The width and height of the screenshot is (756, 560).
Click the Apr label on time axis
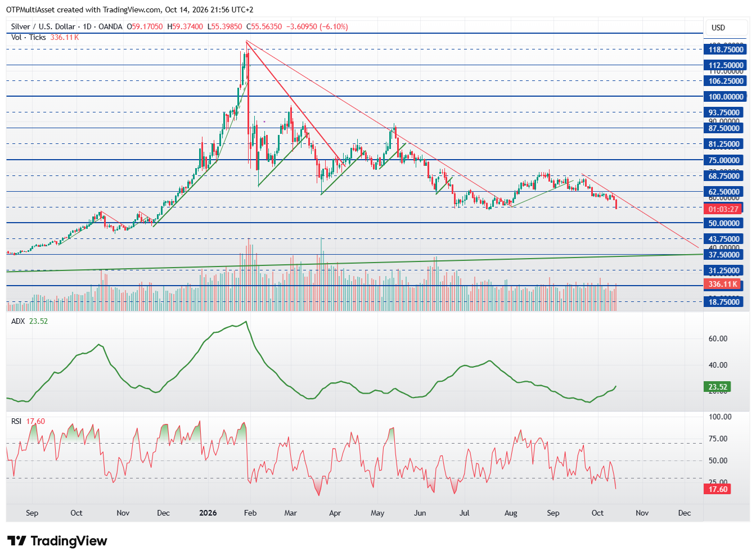point(335,513)
